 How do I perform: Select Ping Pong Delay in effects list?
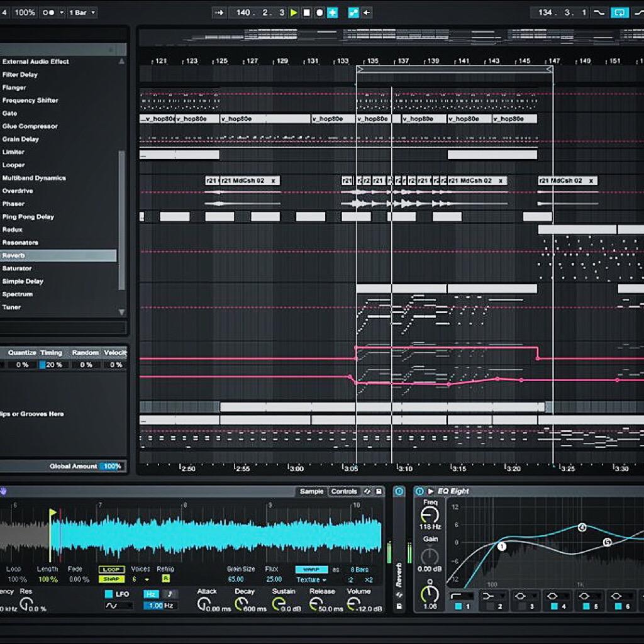28,217
